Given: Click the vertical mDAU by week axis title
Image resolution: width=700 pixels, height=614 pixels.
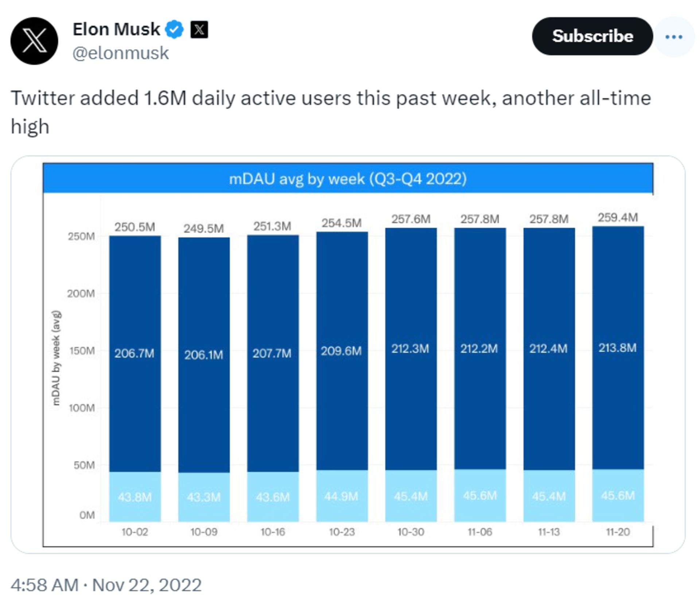Looking at the screenshot, I should [56, 357].
